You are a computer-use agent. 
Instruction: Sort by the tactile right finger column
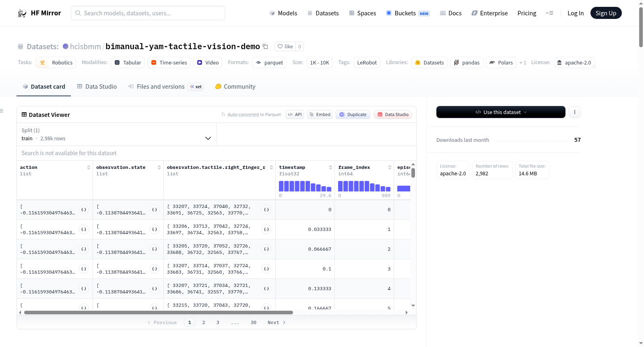271,167
